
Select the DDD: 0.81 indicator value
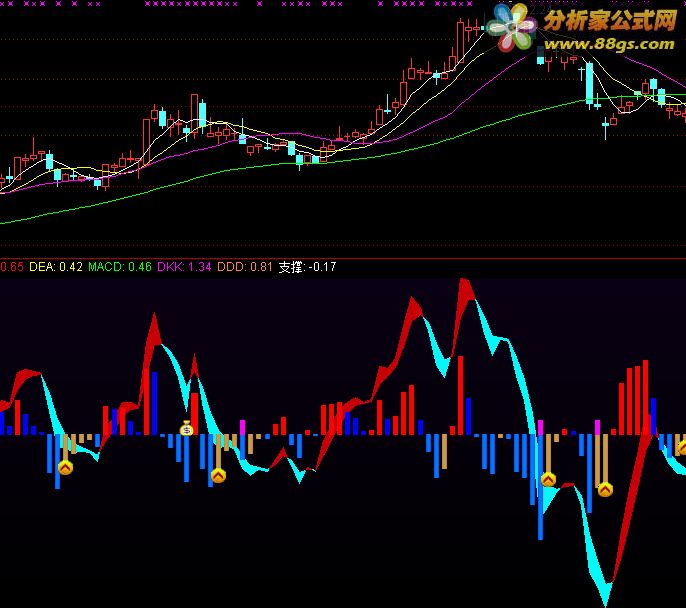tap(245, 267)
